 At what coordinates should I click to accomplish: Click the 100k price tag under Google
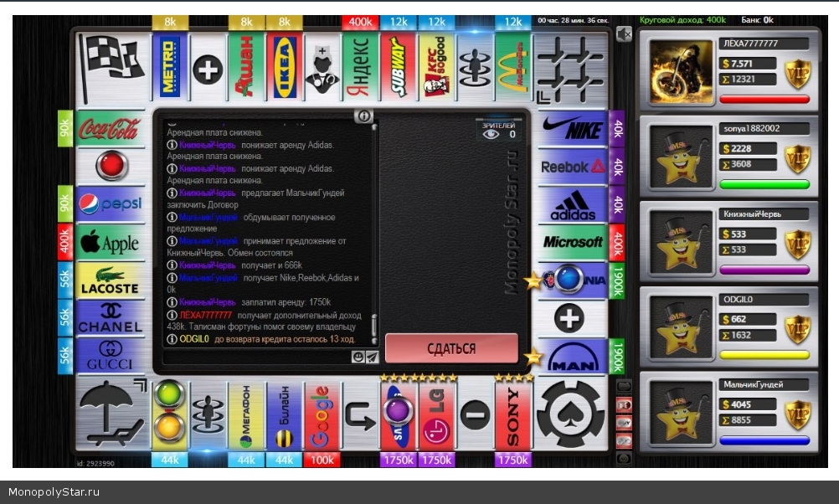tap(322, 460)
